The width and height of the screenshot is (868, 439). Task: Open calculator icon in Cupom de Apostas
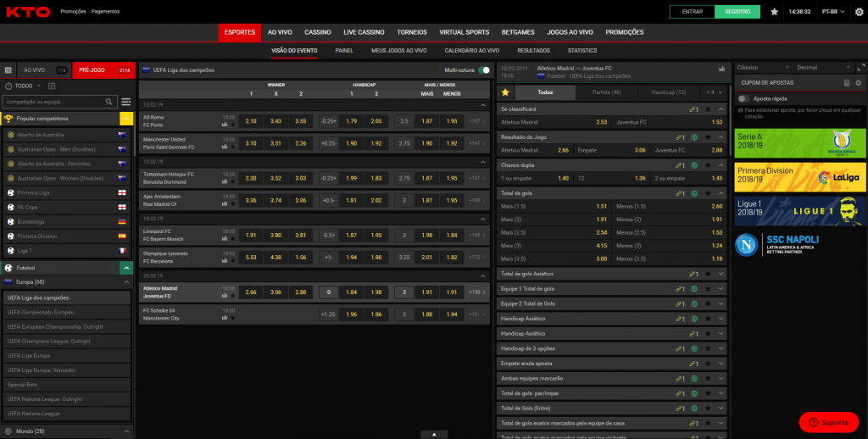(847, 82)
